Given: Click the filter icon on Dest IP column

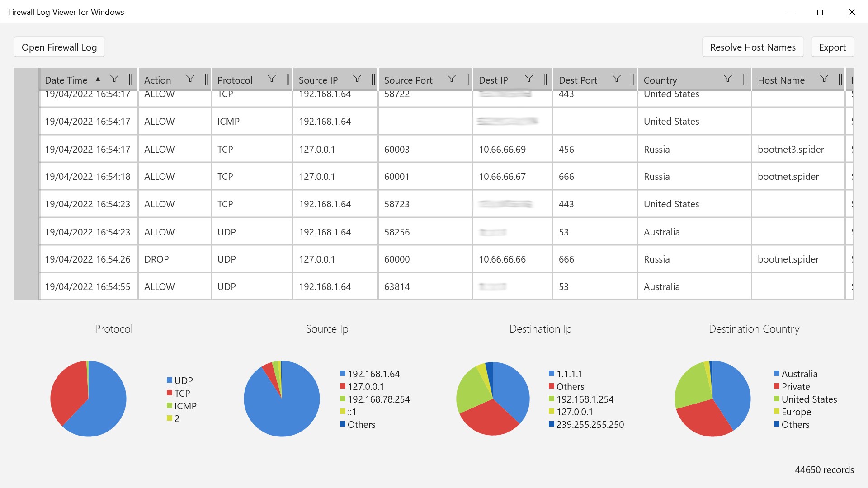Looking at the screenshot, I should click(x=528, y=79).
